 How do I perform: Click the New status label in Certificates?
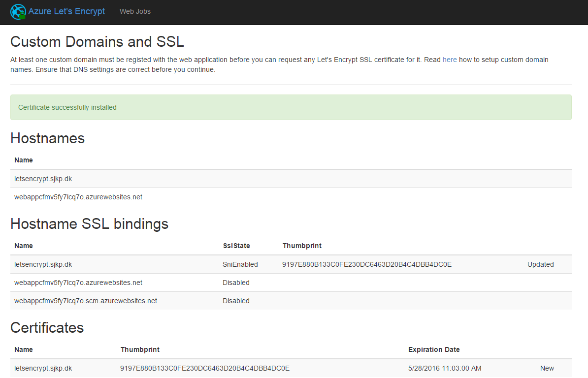pyautogui.click(x=547, y=368)
